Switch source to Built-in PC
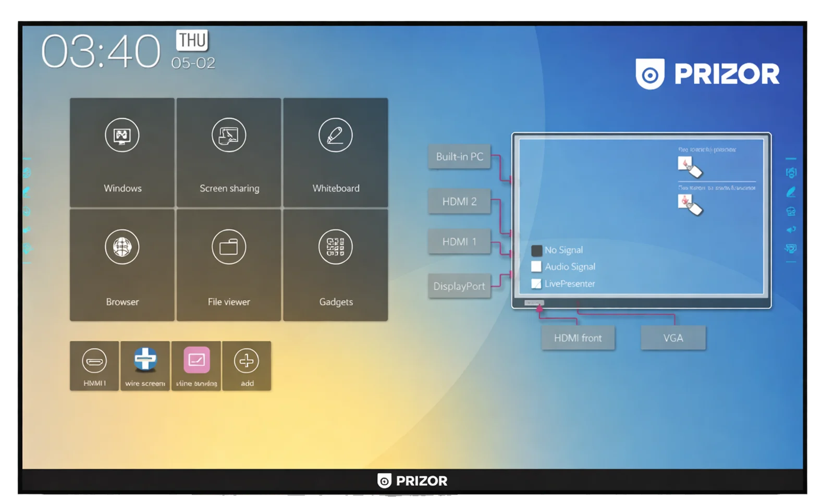This screenshot has height=504, width=834. (459, 156)
